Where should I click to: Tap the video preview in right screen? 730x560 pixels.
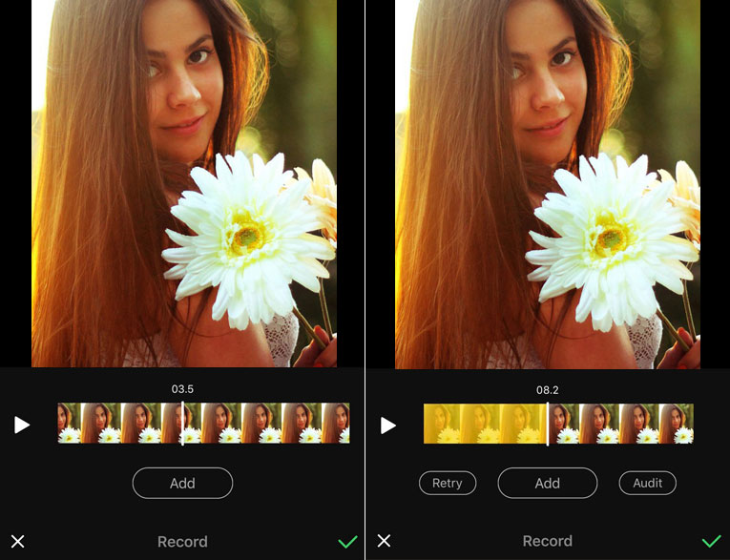548,184
